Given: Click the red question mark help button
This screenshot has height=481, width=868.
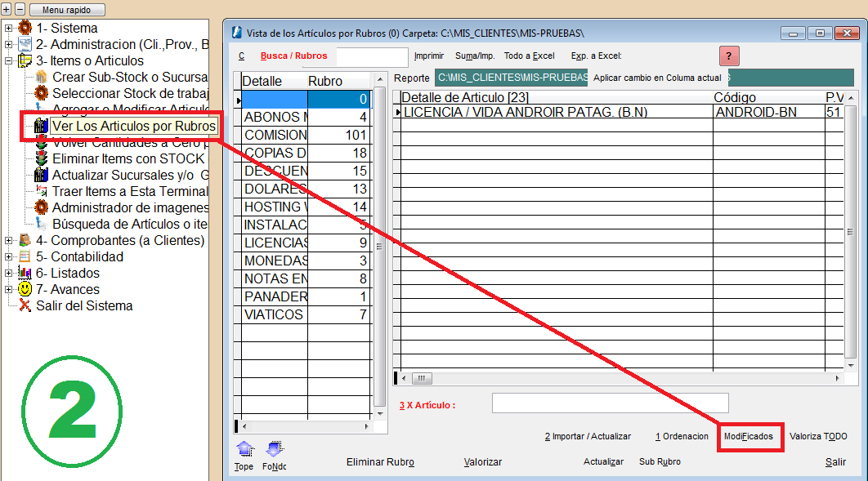Looking at the screenshot, I should (729, 56).
